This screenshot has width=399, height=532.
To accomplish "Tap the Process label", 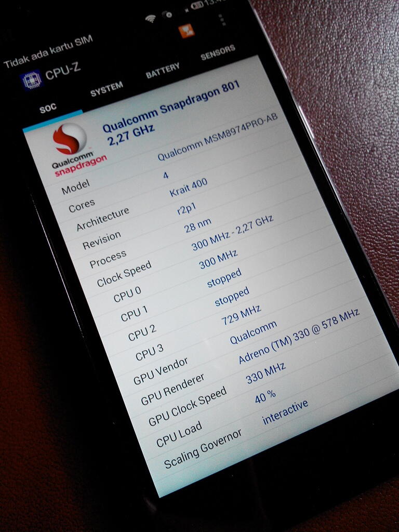I will click(x=108, y=259).
